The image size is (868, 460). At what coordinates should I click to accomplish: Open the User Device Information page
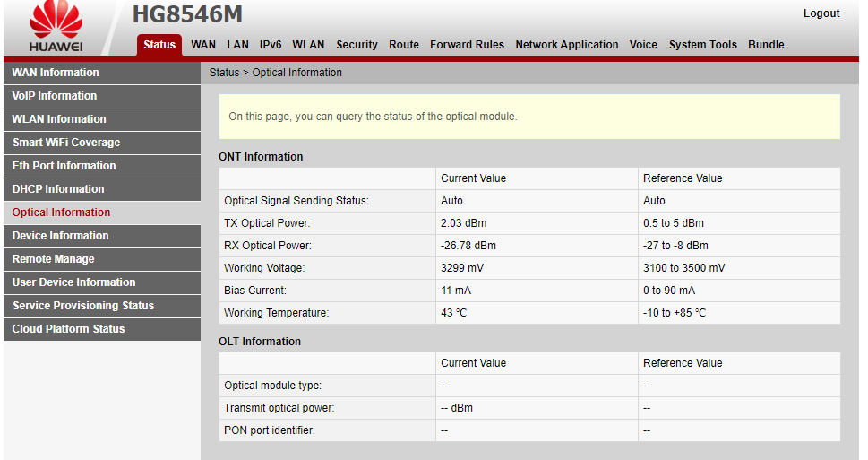click(x=102, y=282)
